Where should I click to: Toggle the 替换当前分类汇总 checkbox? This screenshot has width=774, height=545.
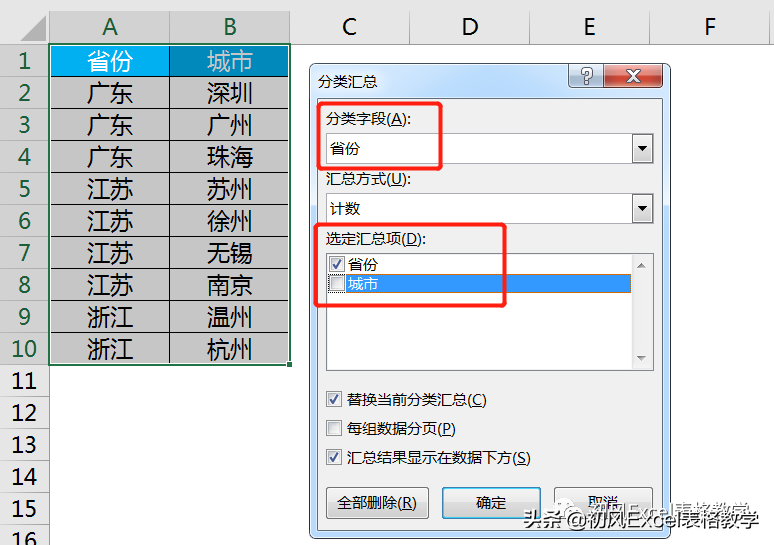(x=335, y=400)
